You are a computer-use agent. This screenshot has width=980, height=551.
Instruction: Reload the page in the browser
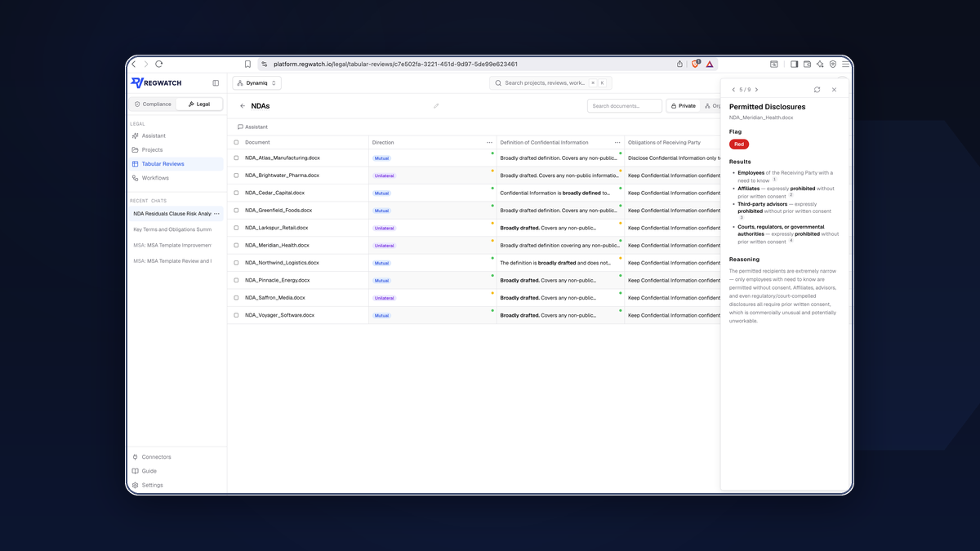tap(158, 64)
